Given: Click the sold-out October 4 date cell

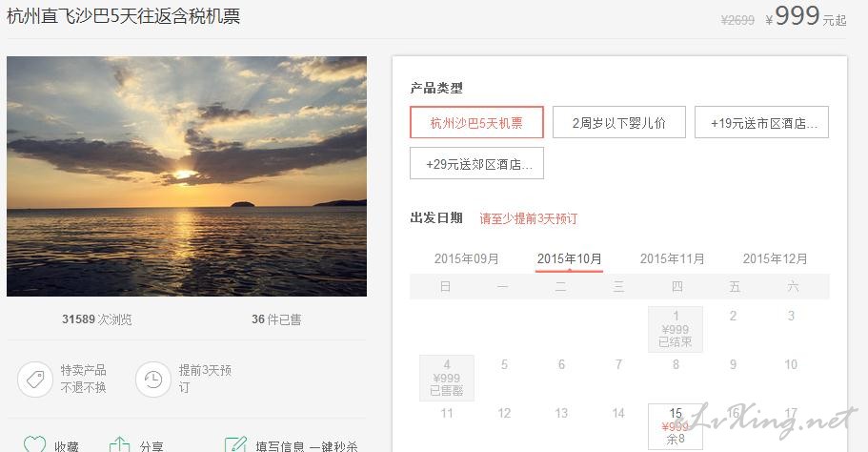Looking at the screenshot, I should tap(447, 378).
